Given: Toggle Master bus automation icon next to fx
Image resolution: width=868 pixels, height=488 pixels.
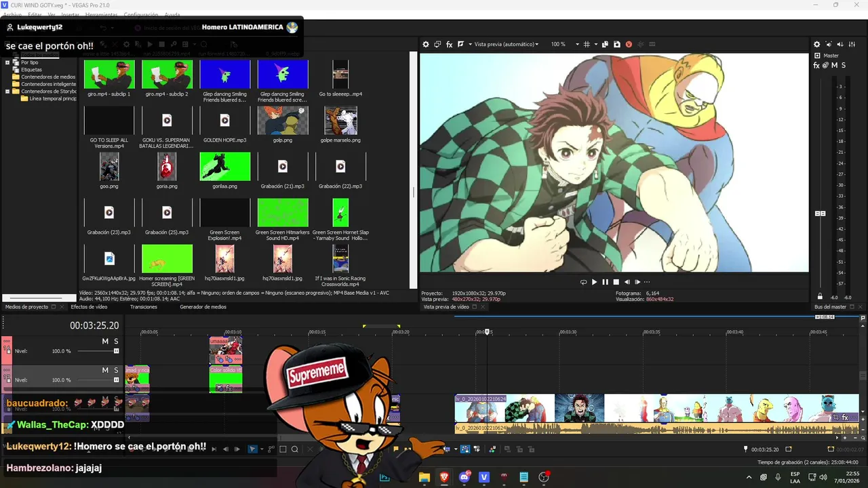Looking at the screenshot, I should pyautogui.click(x=825, y=66).
